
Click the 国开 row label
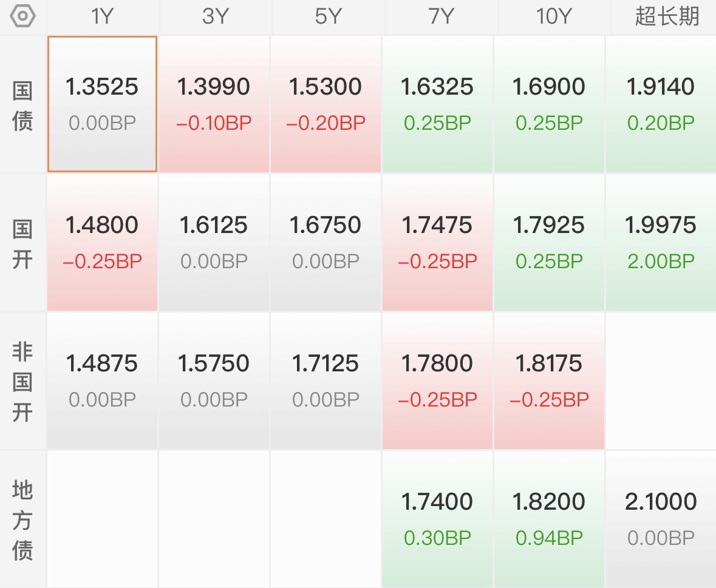point(22,243)
